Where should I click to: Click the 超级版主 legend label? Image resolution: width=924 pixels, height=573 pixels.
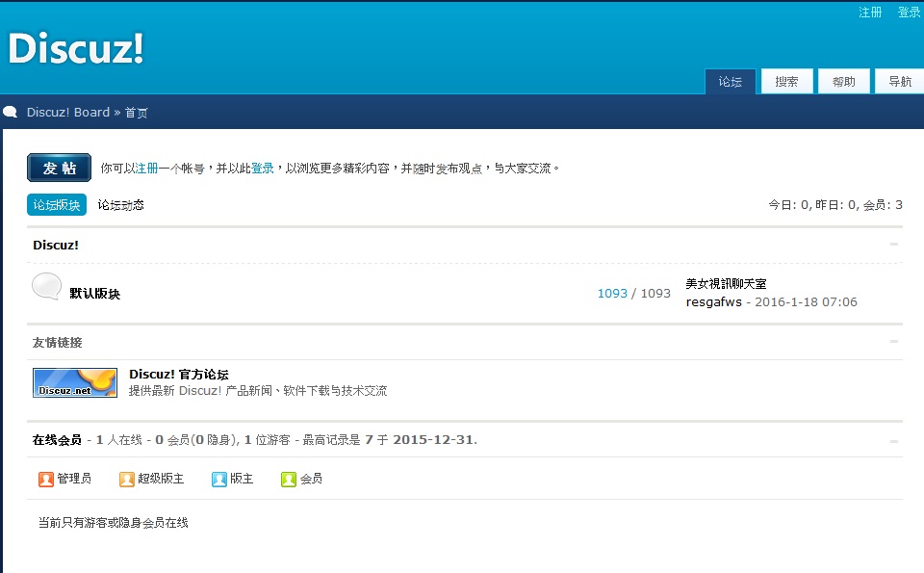tap(161, 479)
